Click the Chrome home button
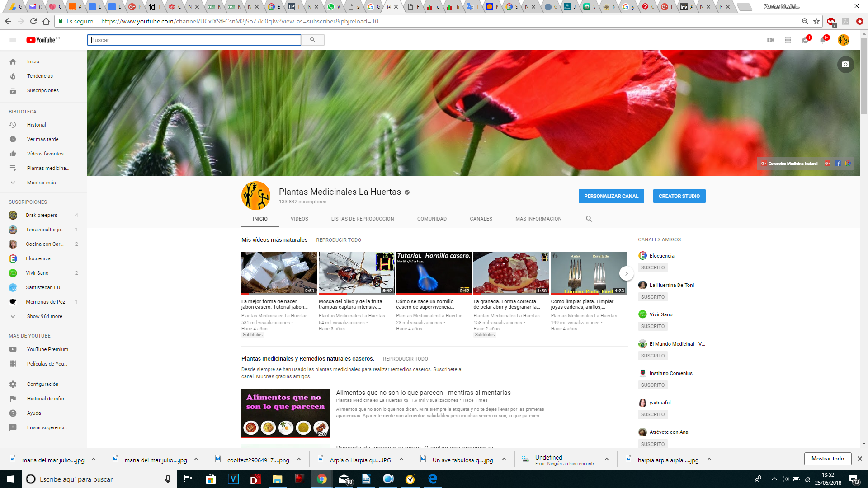Image resolution: width=868 pixels, height=488 pixels. tap(46, 21)
